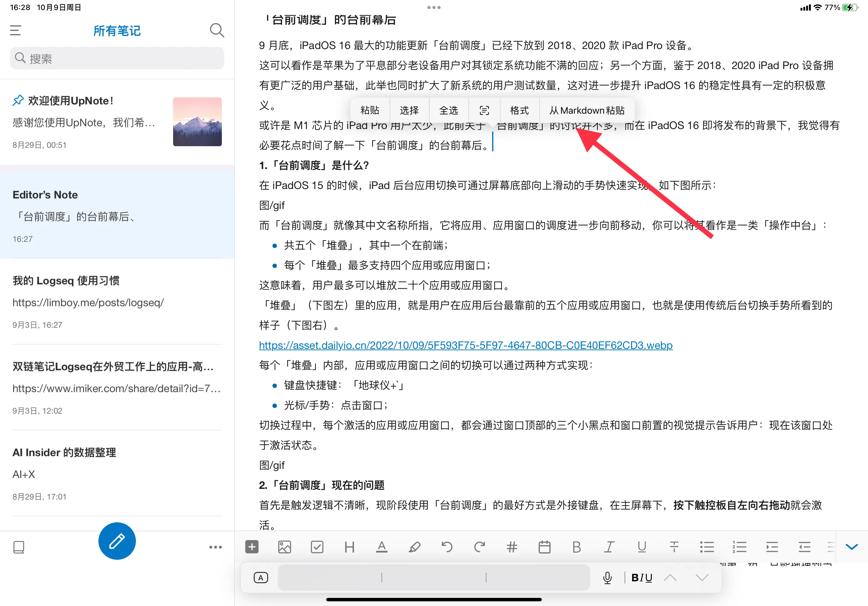Tap the 所有笔记 title
This screenshot has width=868, height=606.
117,31
